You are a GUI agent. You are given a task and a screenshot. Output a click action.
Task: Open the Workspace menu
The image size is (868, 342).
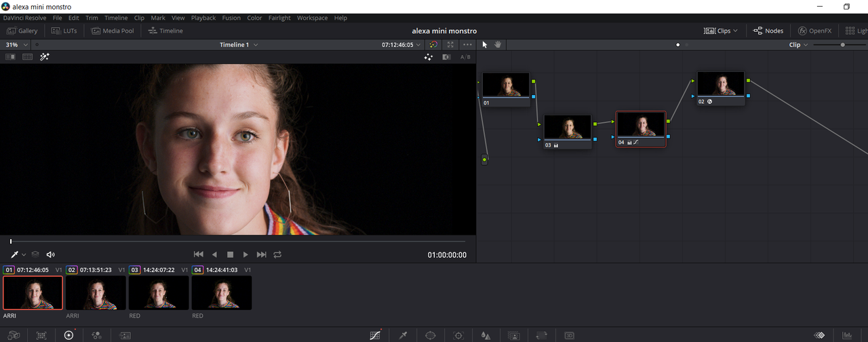point(312,18)
